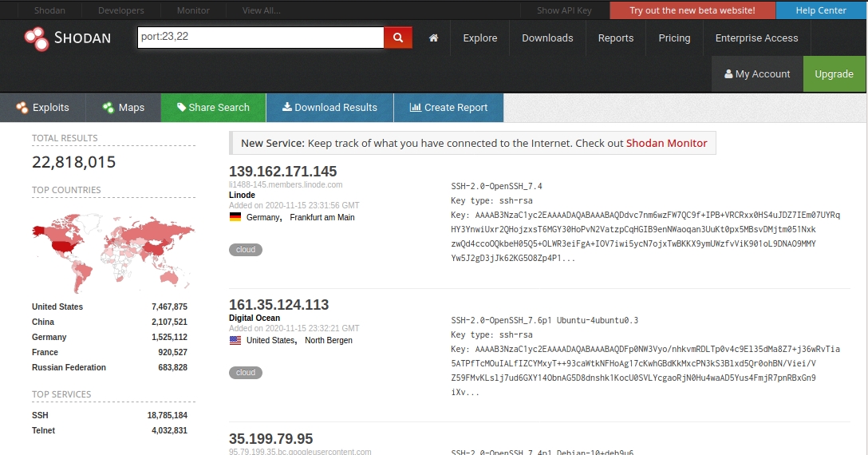Click the Shodan logo

[x=68, y=38]
